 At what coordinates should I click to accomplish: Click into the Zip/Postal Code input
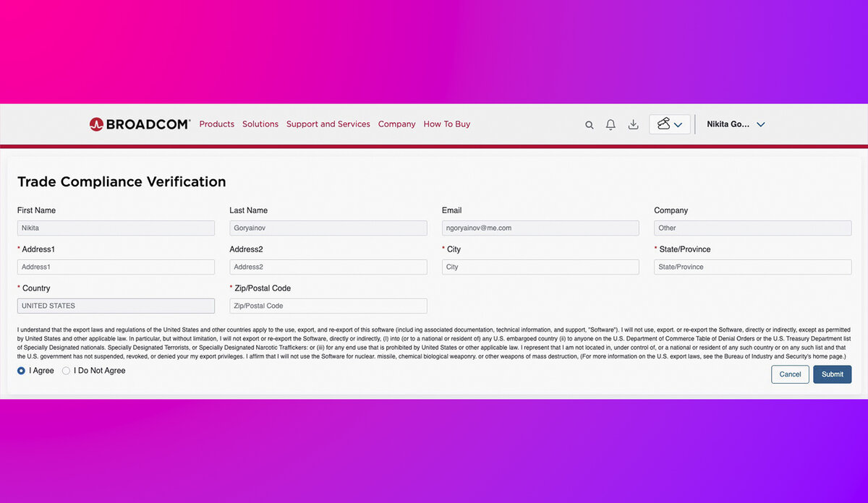tap(328, 306)
